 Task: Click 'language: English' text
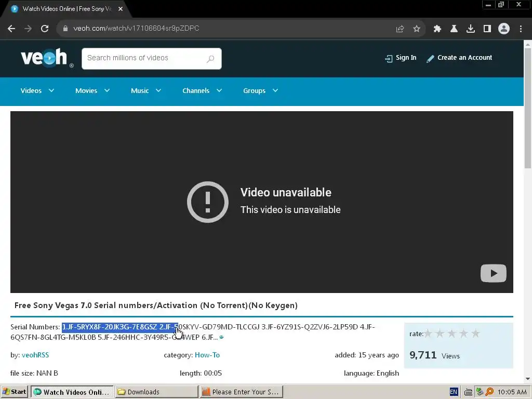[371, 373]
